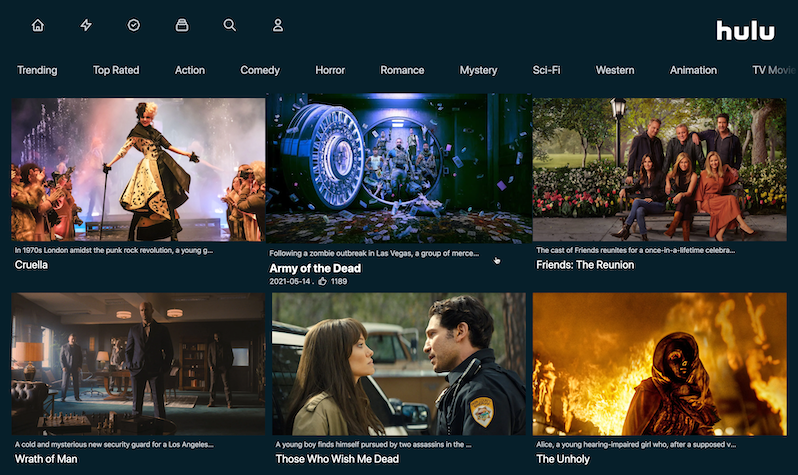Screen dimensions: 798x475
Task: Click the lightning bolt Trending icon
Action: coord(86,25)
